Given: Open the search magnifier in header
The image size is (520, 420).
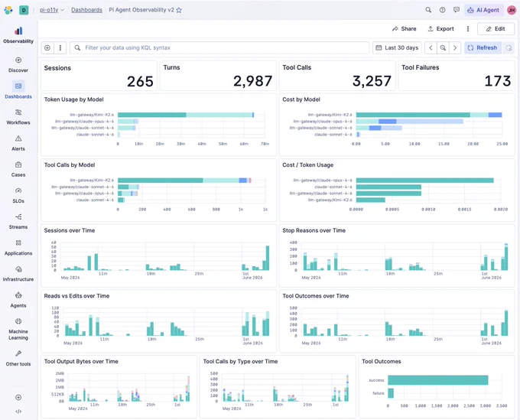Looking at the screenshot, I should click(x=428, y=10).
